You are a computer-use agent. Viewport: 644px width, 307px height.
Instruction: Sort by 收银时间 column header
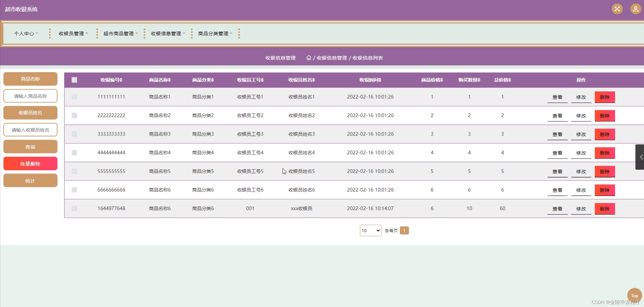pyautogui.click(x=370, y=80)
